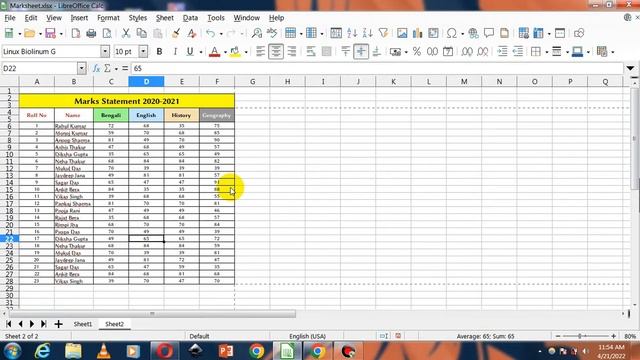Click the Cut scissors icon
Image resolution: width=640 pixels, height=360 pixels.
[126, 33]
